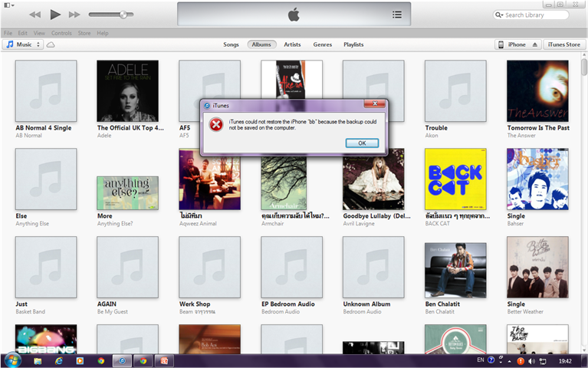
Task: Click the Play button
Action: 55,15
